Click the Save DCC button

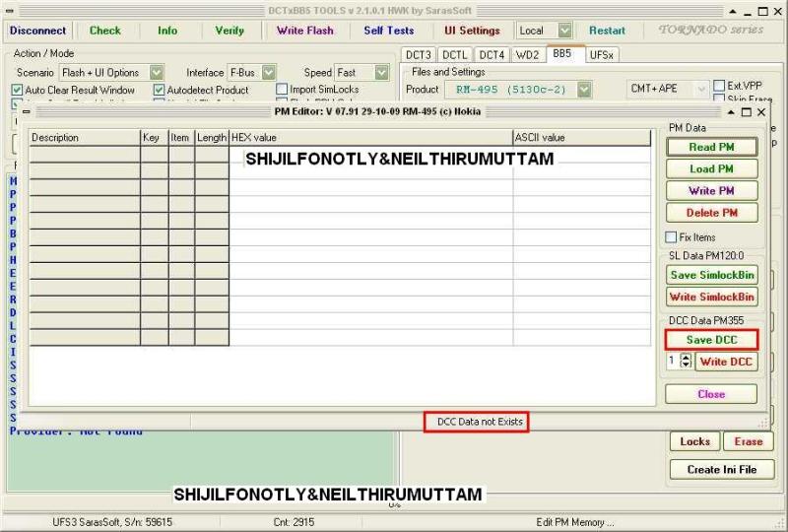pyautogui.click(x=711, y=340)
